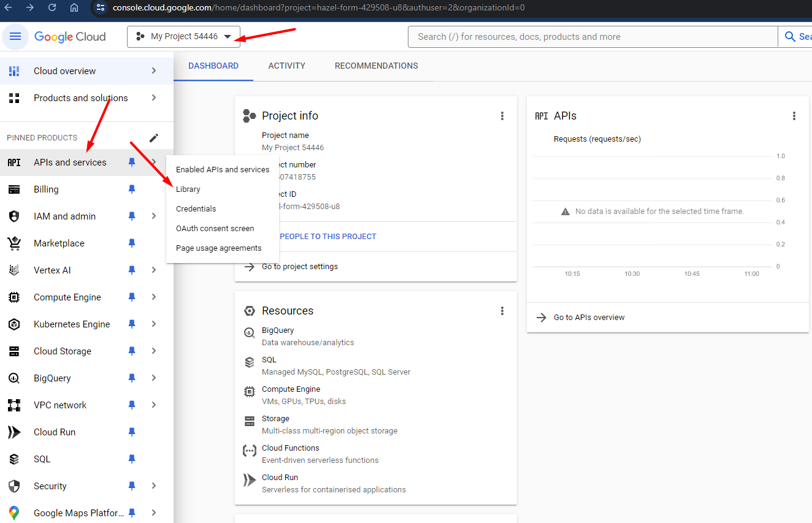Click the BigQuery icon in sidebar

tap(13, 378)
